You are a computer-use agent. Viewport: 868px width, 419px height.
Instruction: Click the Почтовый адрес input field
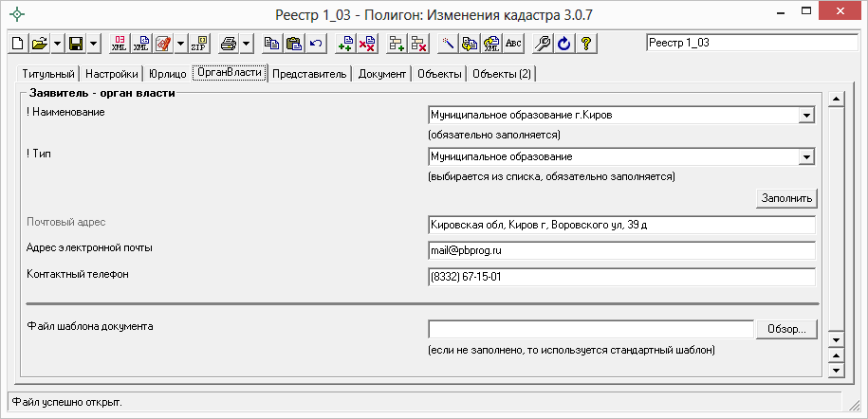621,226
